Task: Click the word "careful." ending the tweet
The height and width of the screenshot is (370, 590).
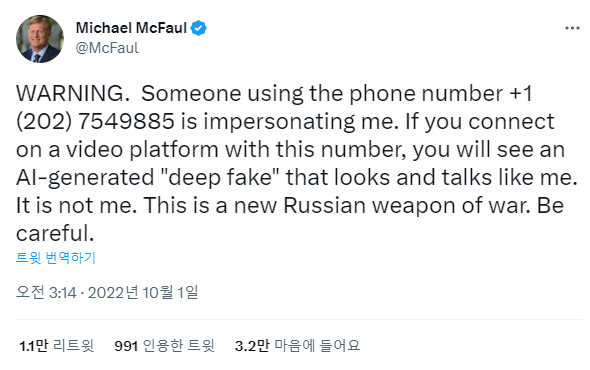Action: click(x=55, y=233)
